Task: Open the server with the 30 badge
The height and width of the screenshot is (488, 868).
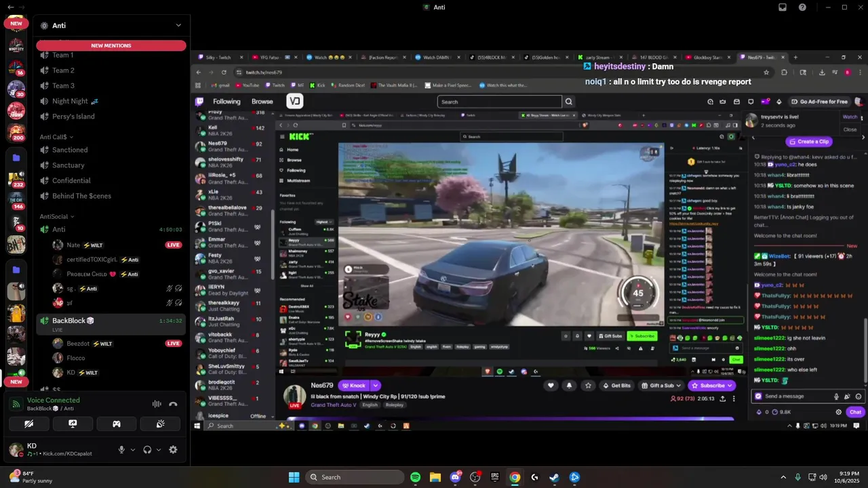Action: (16, 89)
